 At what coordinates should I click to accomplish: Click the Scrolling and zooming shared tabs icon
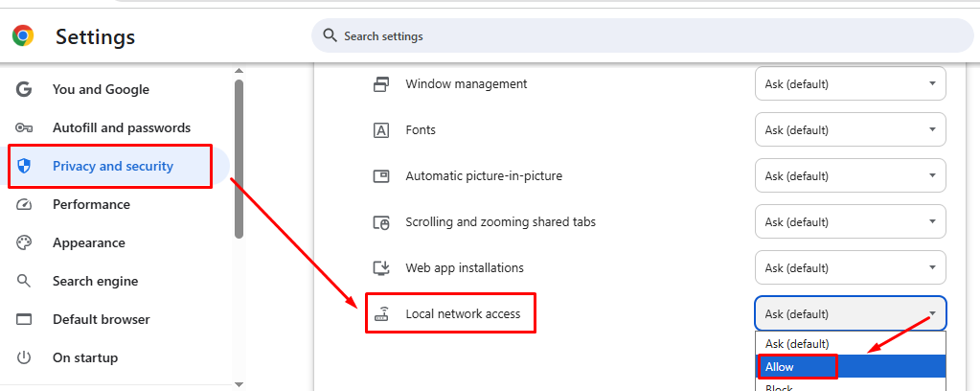tap(380, 222)
